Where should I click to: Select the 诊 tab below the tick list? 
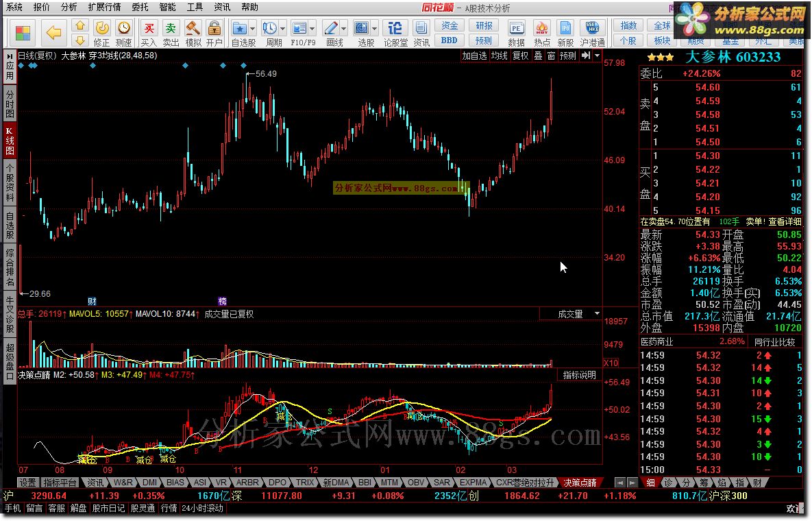tap(668, 483)
